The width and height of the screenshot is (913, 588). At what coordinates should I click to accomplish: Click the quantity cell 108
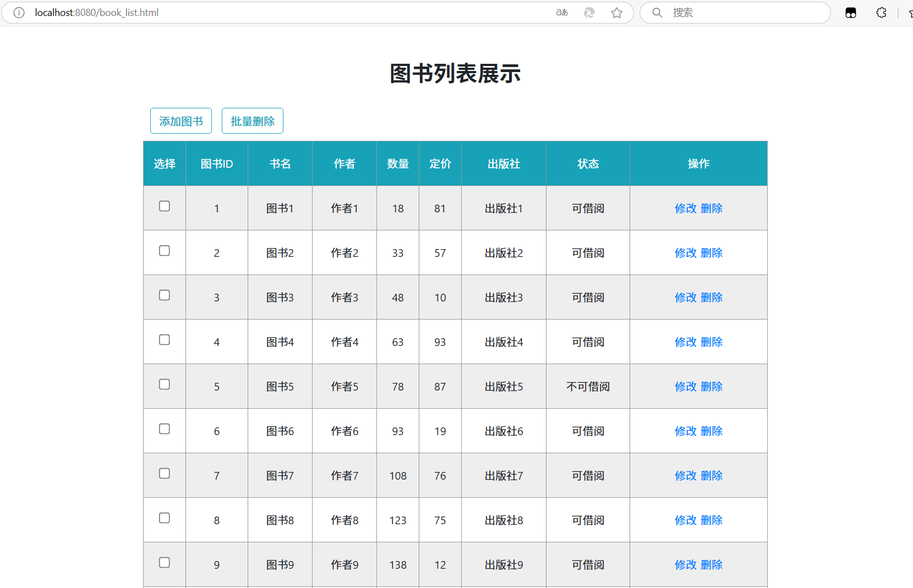[398, 476]
